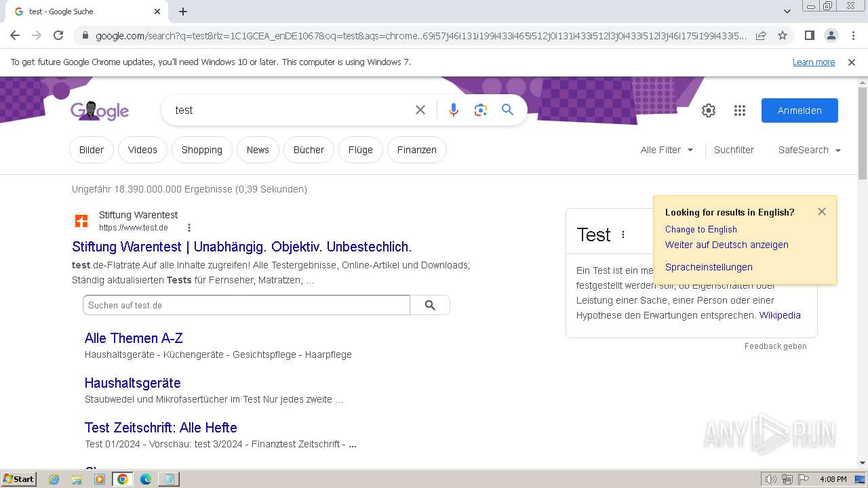The width and height of the screenshot is (868, 488).
Task: Bookmark this page with the star icon
Action: [783, 35]
